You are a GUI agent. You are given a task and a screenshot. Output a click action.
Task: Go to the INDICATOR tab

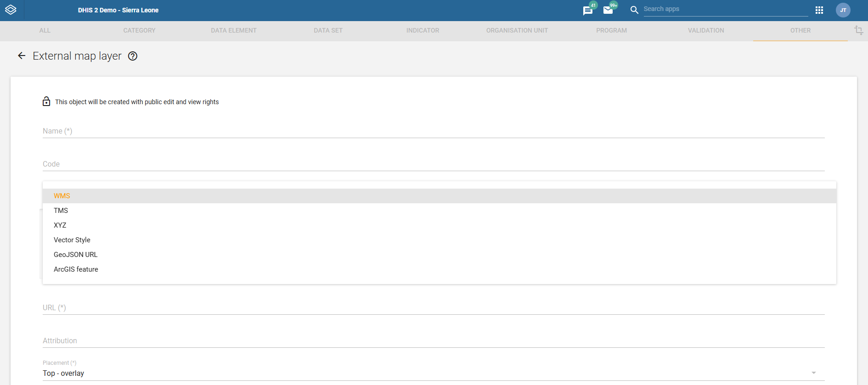pos(423,31)
